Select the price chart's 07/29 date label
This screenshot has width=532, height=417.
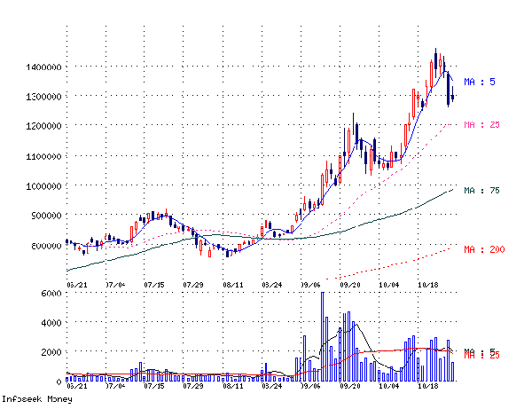pos(193,285)
